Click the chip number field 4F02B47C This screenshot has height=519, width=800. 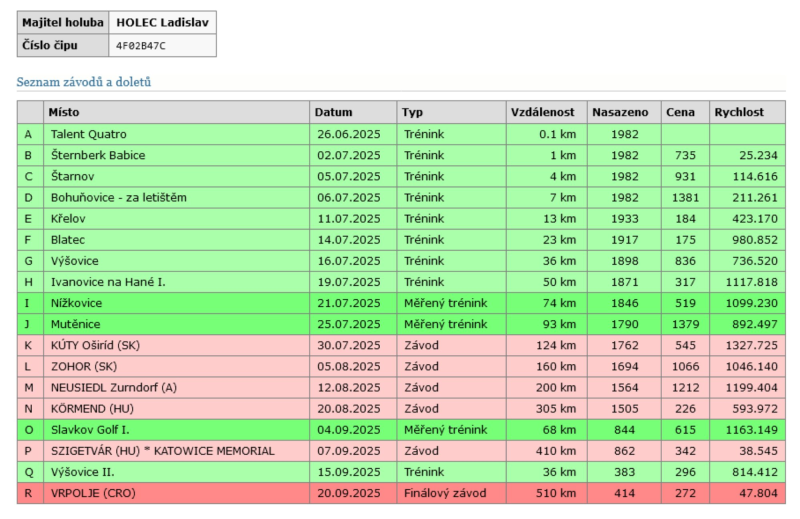(x=140, y=45)
